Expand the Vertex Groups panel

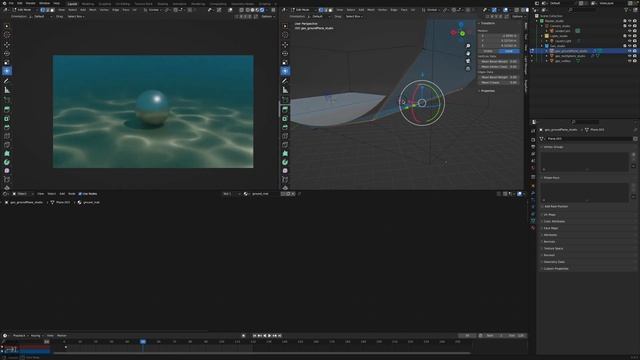[553, 147]
